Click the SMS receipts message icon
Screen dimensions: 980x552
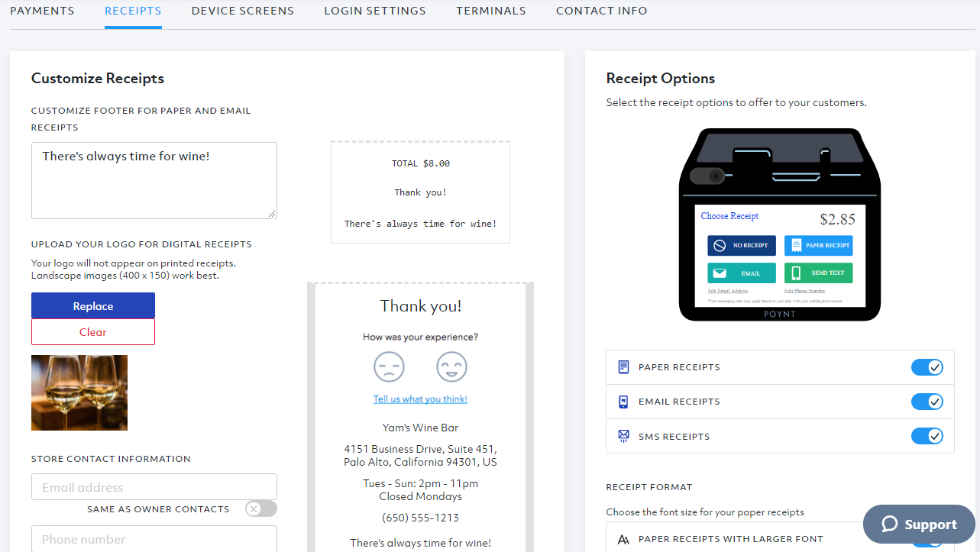(x=623, y=437)
